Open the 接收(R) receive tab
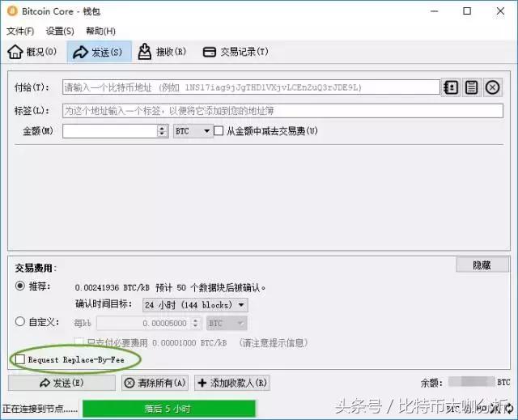518x420 pixels. click(162, 52)
